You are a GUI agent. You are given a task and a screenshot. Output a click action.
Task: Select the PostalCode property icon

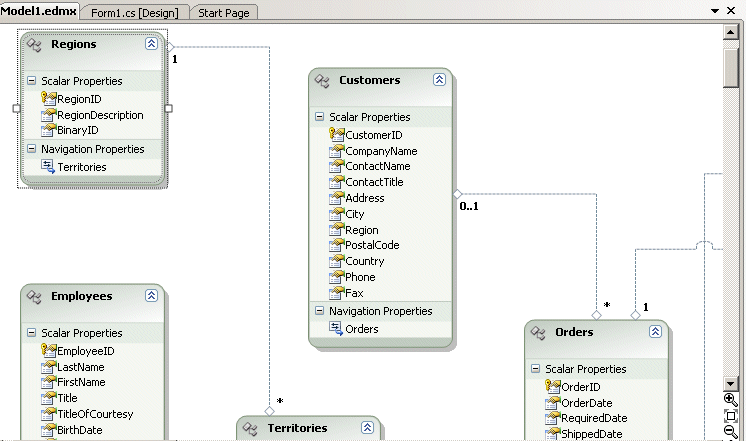click(336, 245)
